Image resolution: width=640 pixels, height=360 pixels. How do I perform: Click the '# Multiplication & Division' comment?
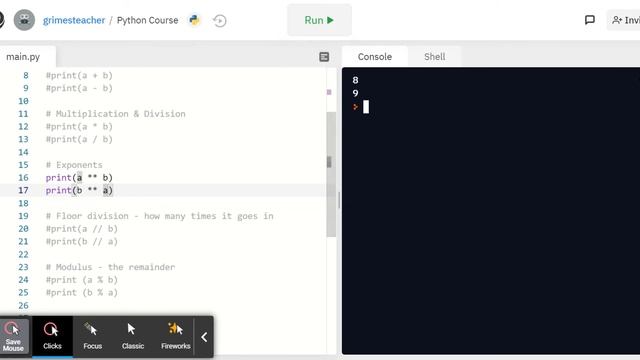click(116, 114)
